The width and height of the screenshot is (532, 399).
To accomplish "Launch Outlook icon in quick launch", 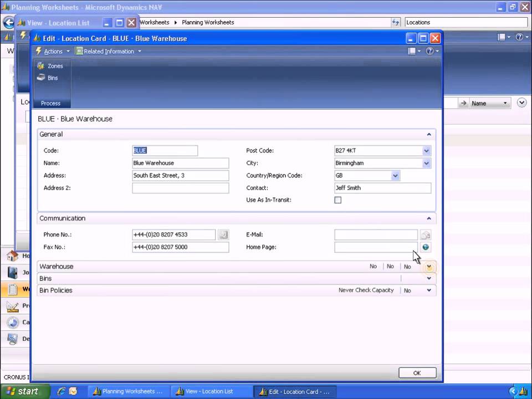I will point(73,392).
